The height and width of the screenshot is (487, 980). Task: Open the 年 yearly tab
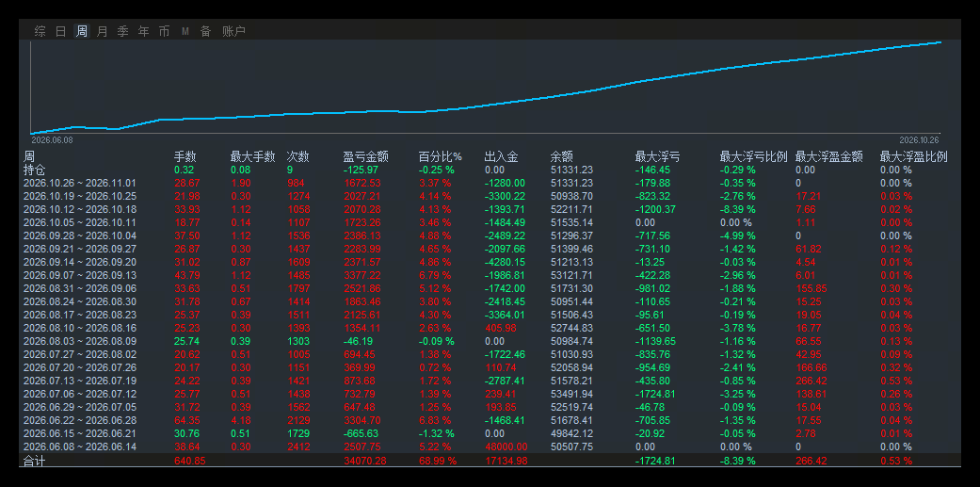pyautogui.click(x=144, y=31)
